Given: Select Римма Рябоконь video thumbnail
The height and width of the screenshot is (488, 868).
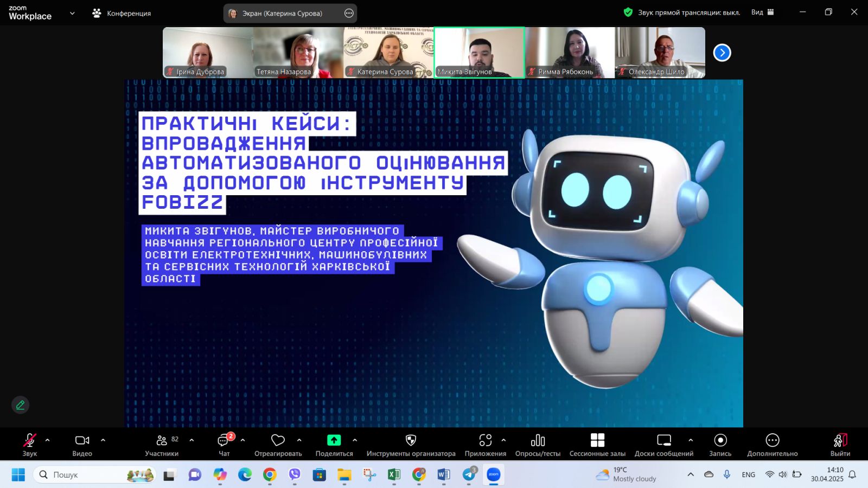Looking at the screenshot, I should click(x=570, y=53).
